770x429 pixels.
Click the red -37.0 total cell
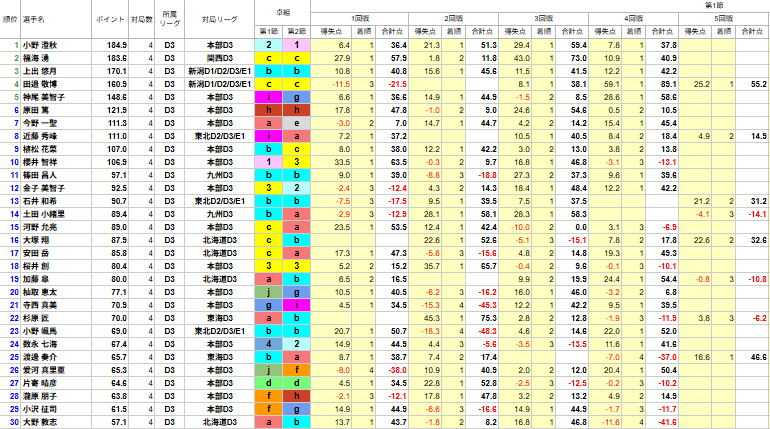click(662, 357)
